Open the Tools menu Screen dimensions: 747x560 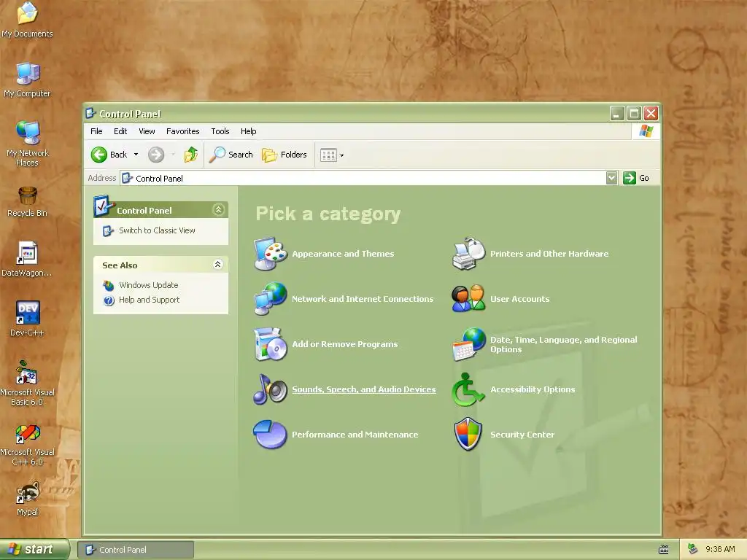click(x=220, y=131)
